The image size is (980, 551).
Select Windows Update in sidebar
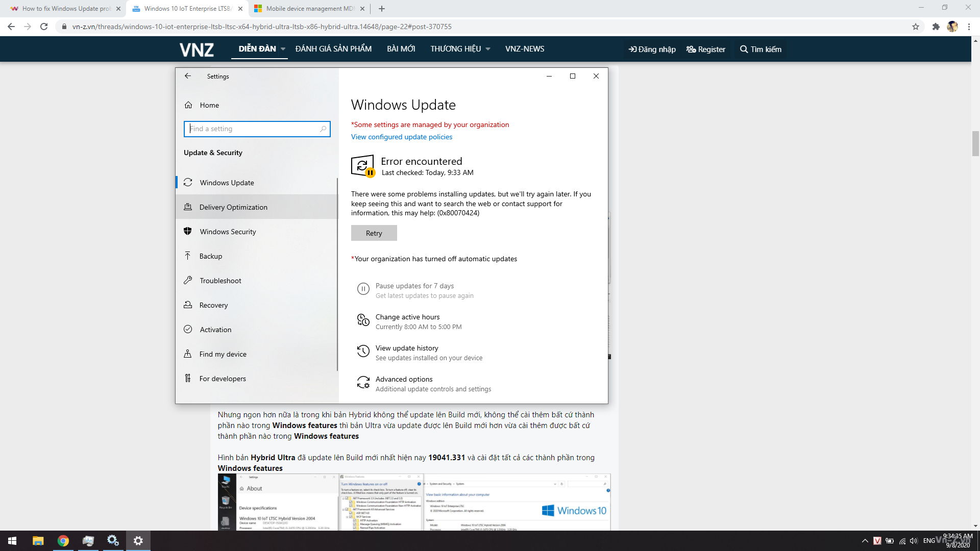click(257, 183)
